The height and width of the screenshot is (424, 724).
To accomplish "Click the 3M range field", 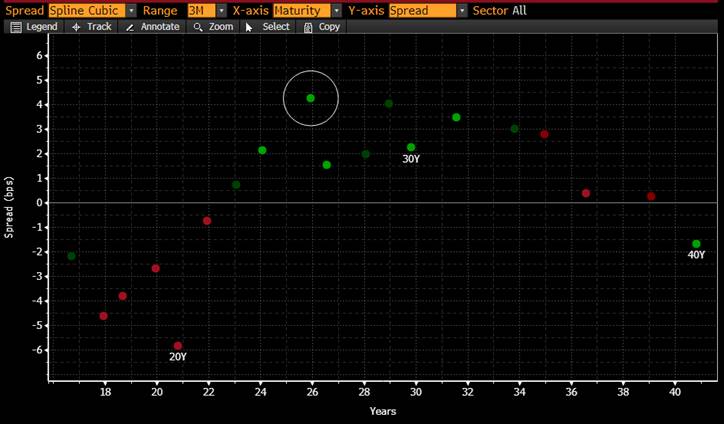I will [x=201, y=11].
